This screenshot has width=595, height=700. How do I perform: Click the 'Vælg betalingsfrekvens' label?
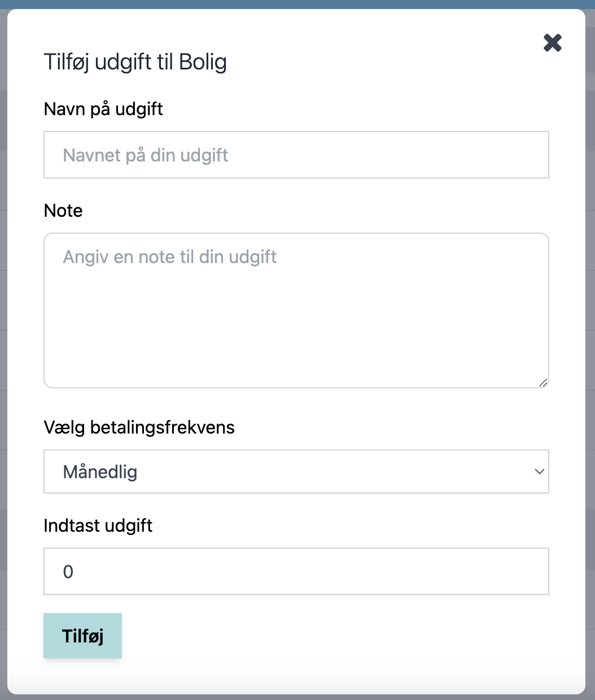pos(139,427)
